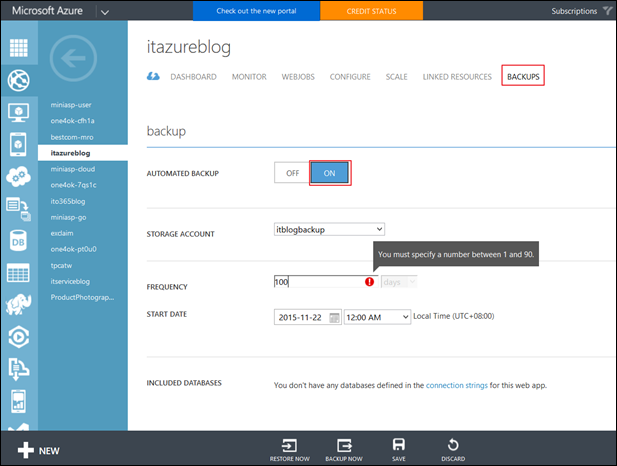Screen dimensions: 617x466
Task: Open the HDInsight elephant icon
Action: point(18,305)
